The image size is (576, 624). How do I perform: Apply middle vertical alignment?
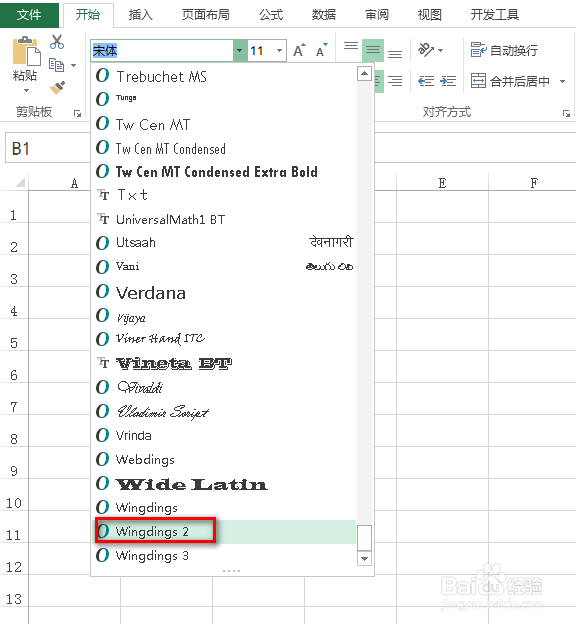pyautogui.click(x=373, y=50)
